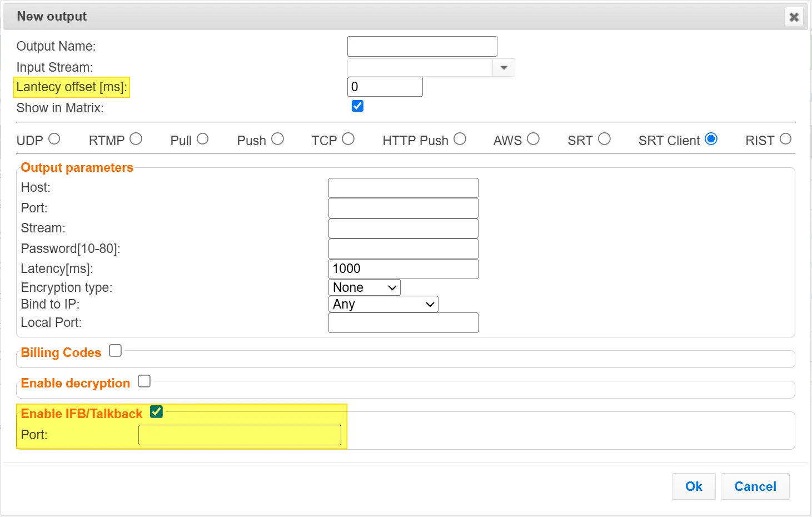
Task: Select the SRT radio button
Action: [604, 139]
